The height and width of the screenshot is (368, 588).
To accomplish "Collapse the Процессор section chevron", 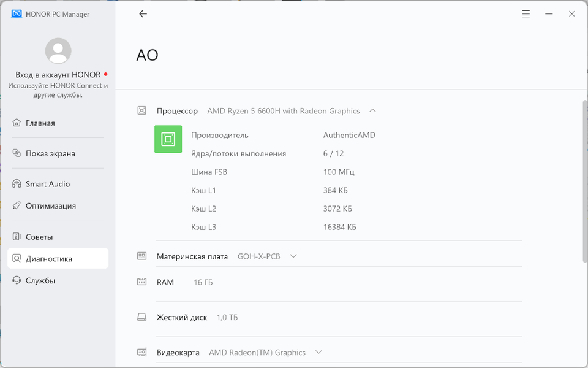I will click(x=372, y=111).
